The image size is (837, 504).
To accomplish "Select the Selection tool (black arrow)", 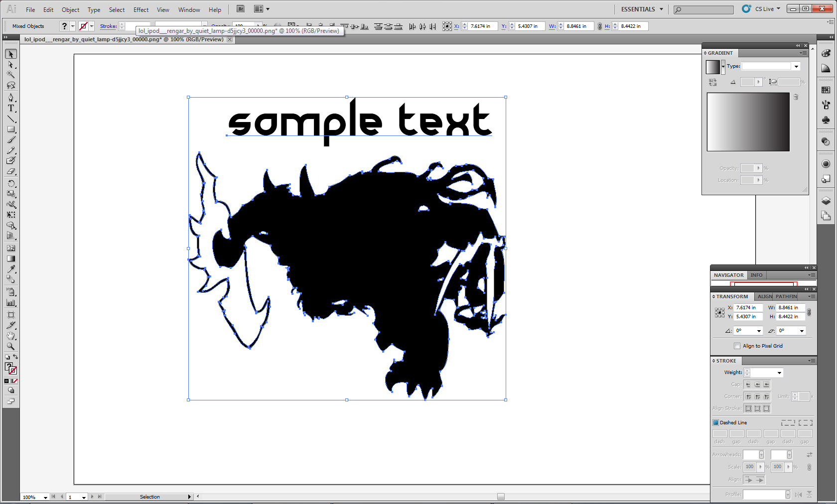I will (x=11, y=54).
